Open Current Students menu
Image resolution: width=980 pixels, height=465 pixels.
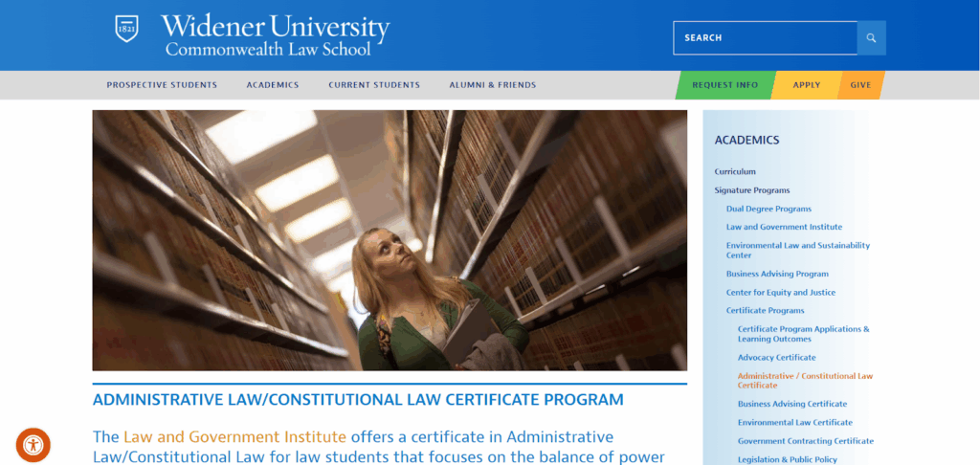point(374,85)
